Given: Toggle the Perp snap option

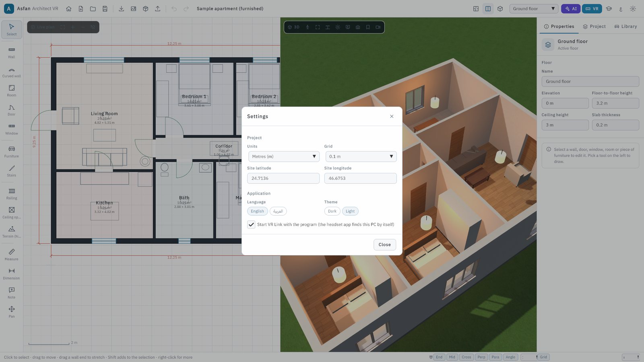Looking at the screenshot, I should [481, 357].
